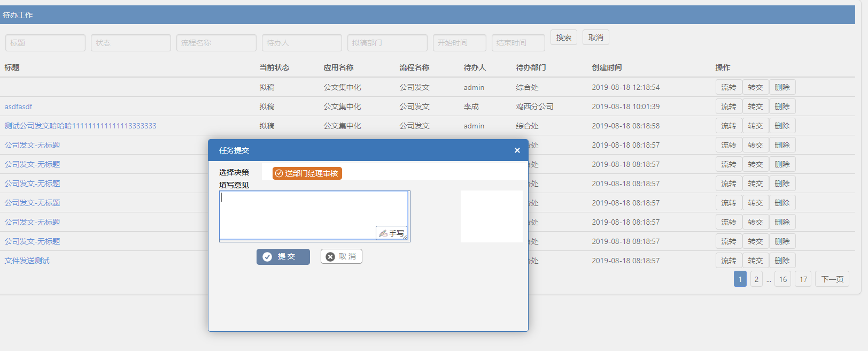Go to page 1
This screenshot has height=351, width=868.
click(x=740, y=279)
